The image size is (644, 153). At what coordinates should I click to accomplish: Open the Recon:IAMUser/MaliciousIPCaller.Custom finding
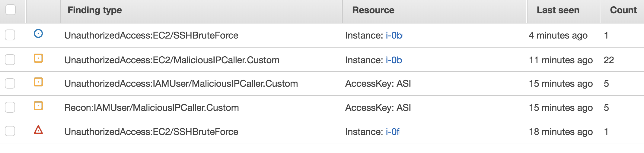[151, 108]
